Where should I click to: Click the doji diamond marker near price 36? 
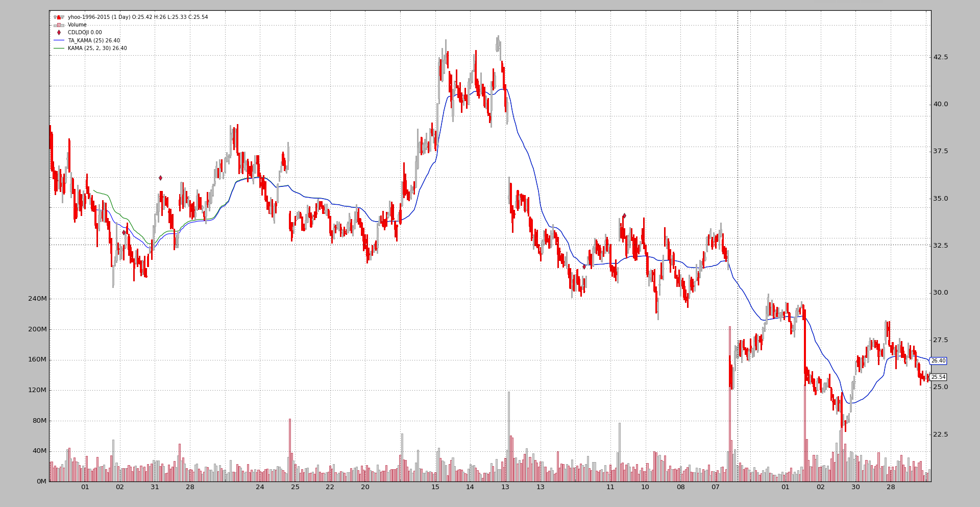[160, 178]
